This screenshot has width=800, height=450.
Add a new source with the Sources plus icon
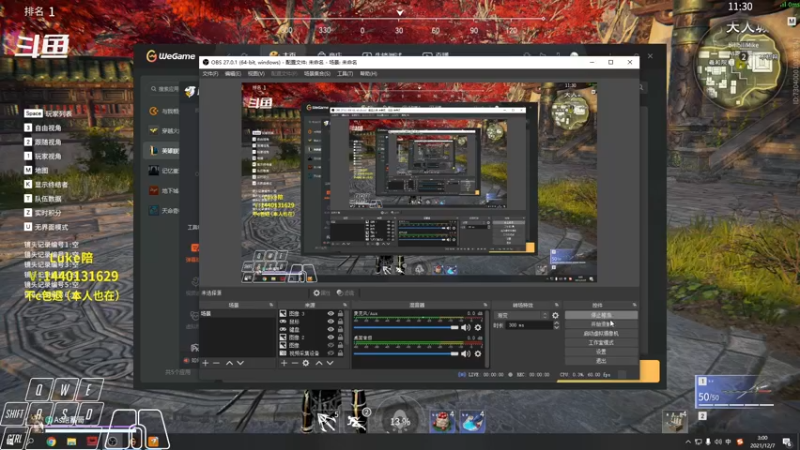coord(284,363)
